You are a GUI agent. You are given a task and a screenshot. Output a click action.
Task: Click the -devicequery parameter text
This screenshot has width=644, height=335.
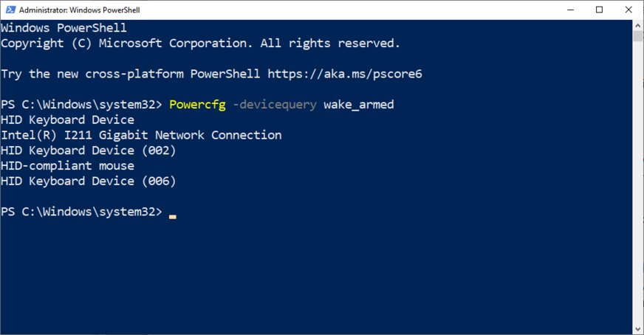tap(274, 105)
